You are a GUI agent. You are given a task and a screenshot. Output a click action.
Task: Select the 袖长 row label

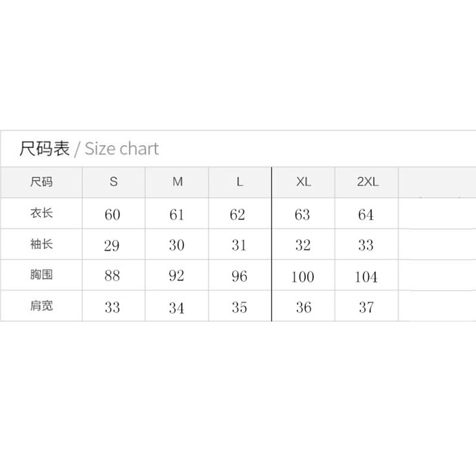tap(41, 244)
